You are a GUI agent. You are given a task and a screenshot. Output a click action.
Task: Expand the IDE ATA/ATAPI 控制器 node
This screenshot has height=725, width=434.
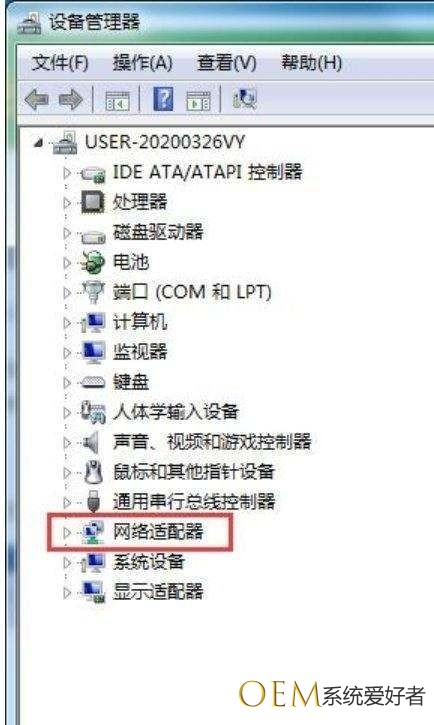point(67,172)
